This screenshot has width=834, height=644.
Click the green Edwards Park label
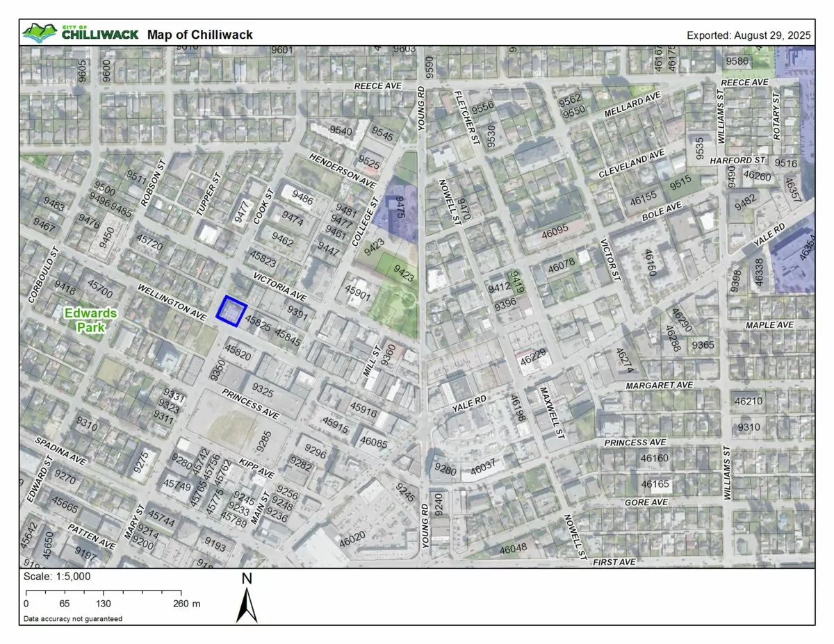click(x=91, y=320)
